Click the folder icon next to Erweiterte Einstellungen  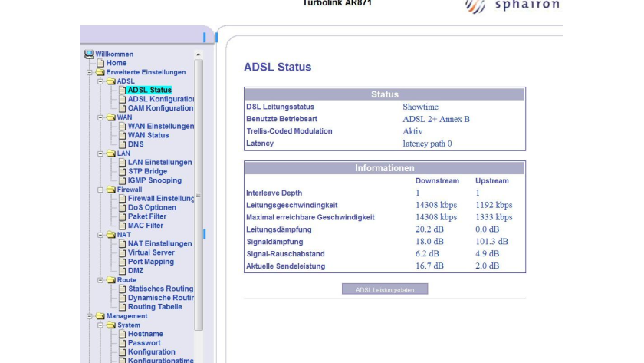click(x=100, y=72)
